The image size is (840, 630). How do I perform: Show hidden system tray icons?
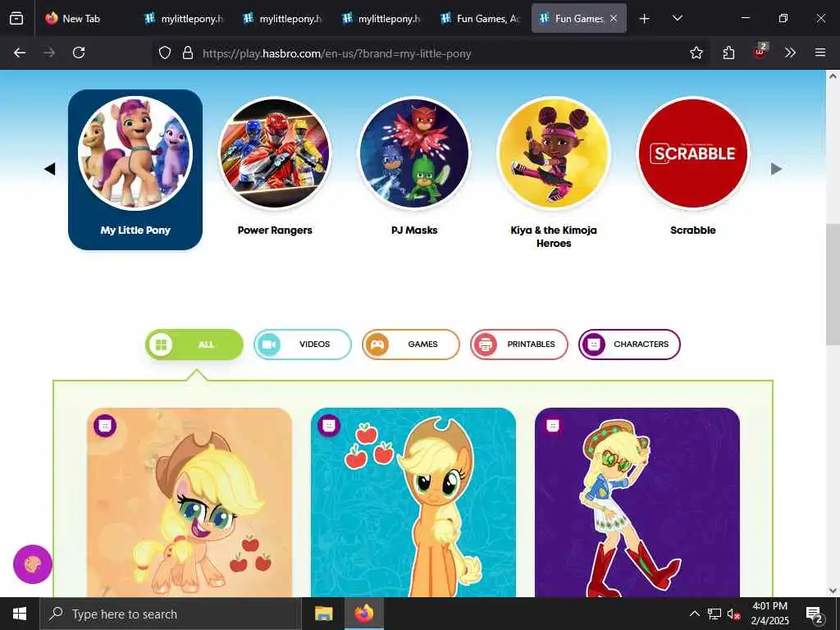(694, 614)
